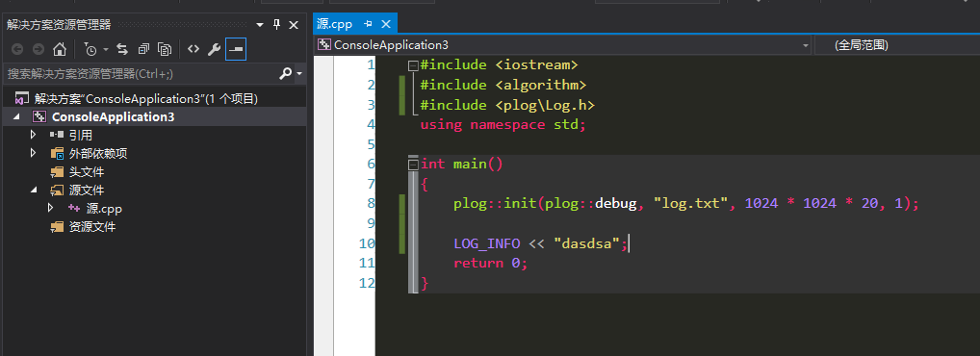Click the line '#include <algorithm>'
The image size is (980, 356).
point(503,85)
